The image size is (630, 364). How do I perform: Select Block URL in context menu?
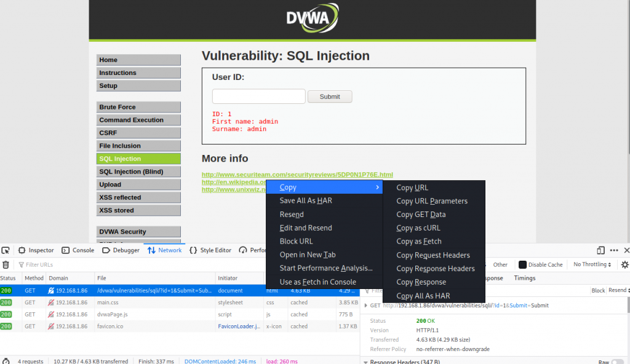(324, 242)
